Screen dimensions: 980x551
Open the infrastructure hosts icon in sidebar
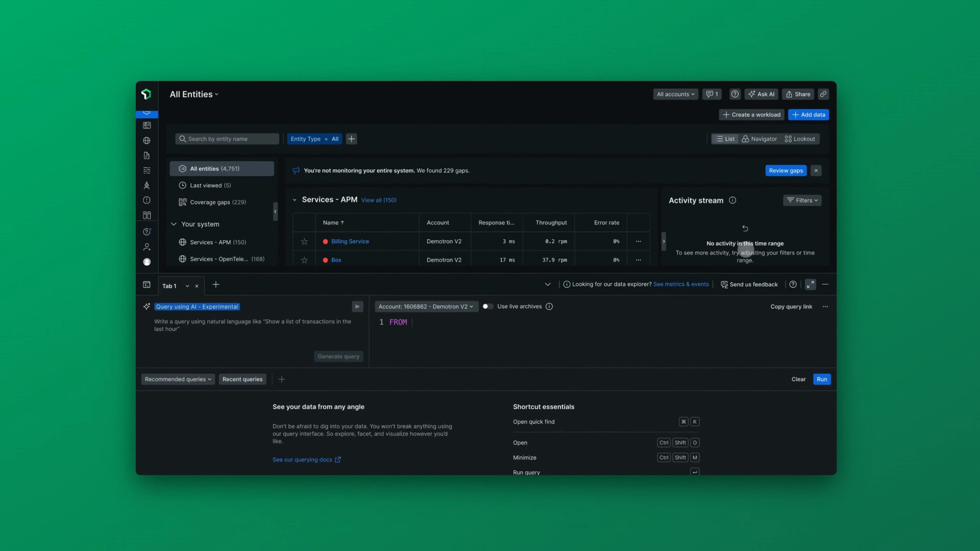146,215
